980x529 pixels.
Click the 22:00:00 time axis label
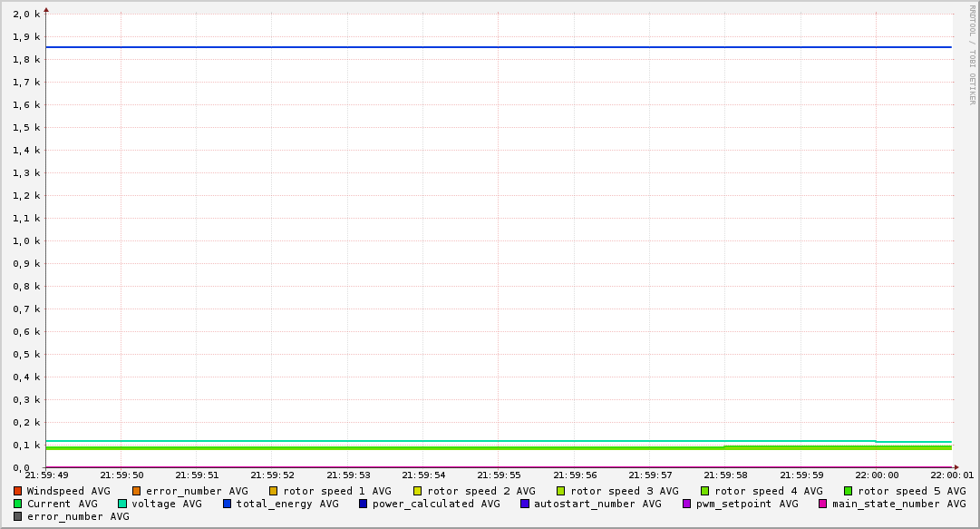pos(876,475)
